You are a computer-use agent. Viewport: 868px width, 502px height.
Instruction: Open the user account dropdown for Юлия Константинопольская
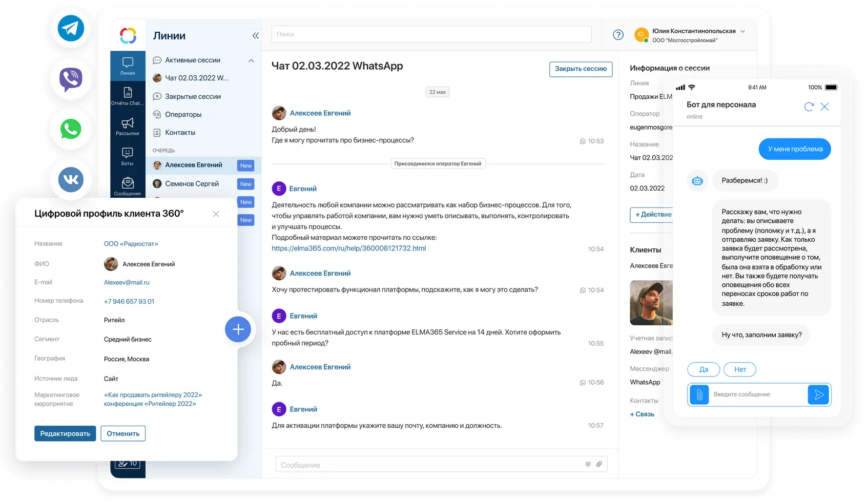[x=742, y=31]
